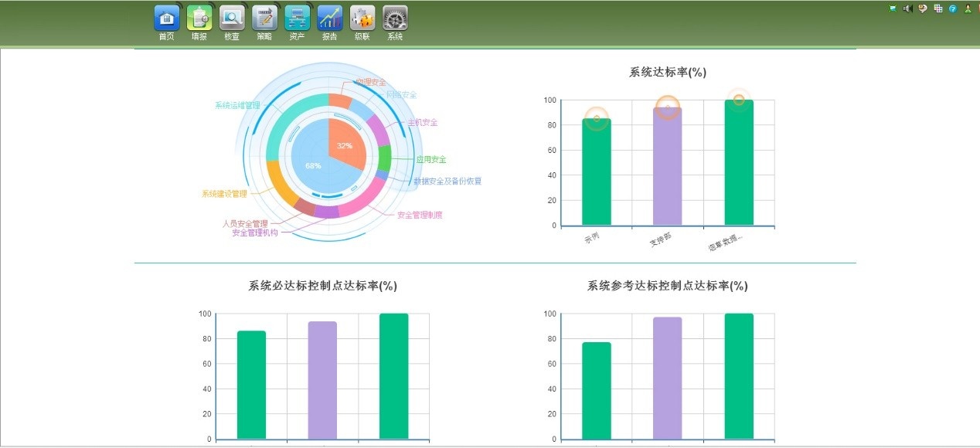Open the 策略 policy icon

click(264, 18)
